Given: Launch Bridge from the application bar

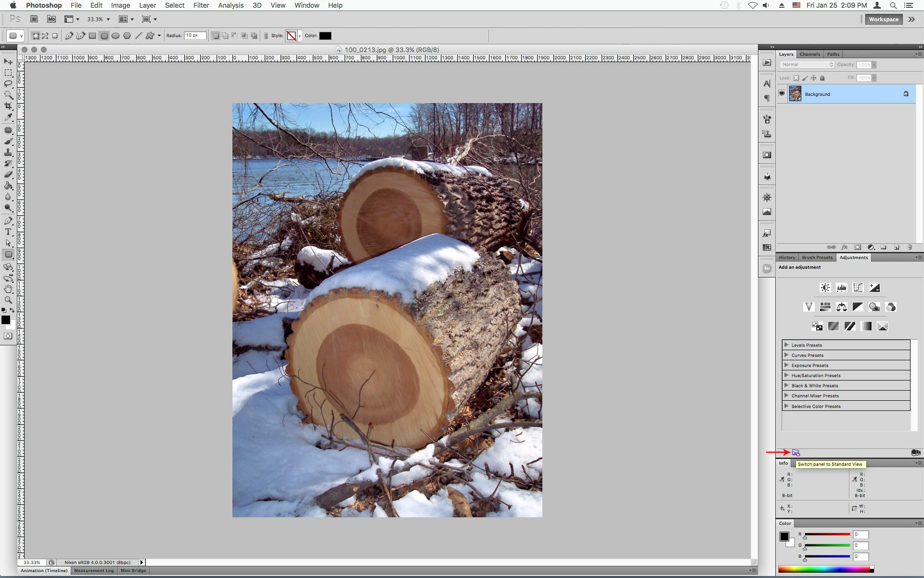Looking at the screenshot, I should [x=34, y=19].
